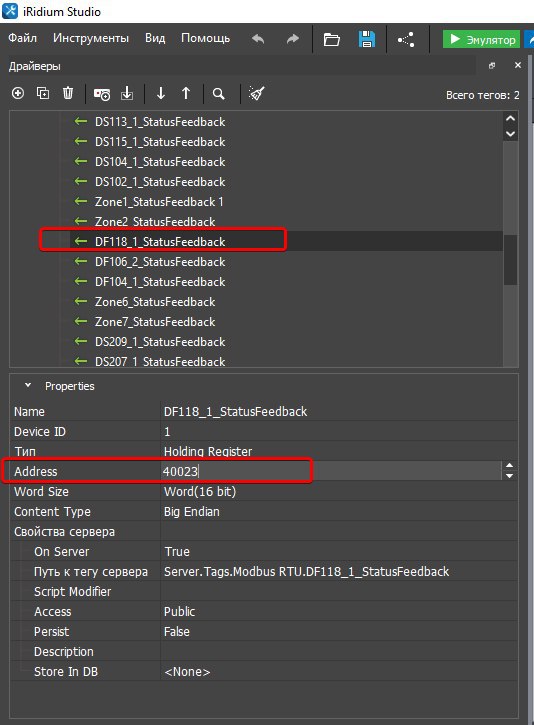Screen dimensions: 534x725
Task: Edit the Description field
Action: 339,652
